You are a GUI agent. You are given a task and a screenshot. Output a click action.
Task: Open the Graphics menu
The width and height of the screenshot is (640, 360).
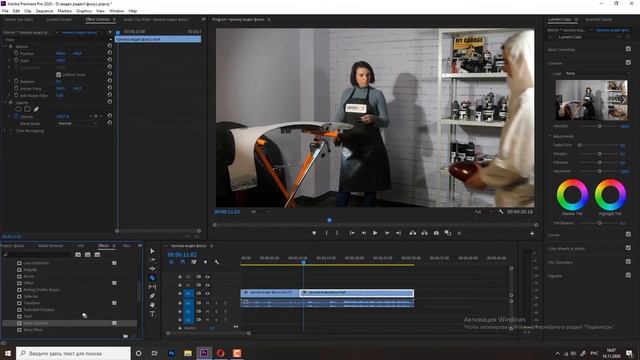(84, 11)
